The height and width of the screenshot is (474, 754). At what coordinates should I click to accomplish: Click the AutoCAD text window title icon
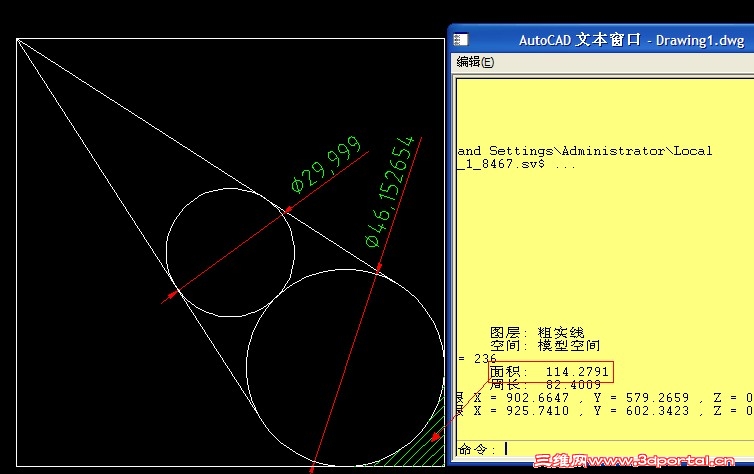[461, 39]
